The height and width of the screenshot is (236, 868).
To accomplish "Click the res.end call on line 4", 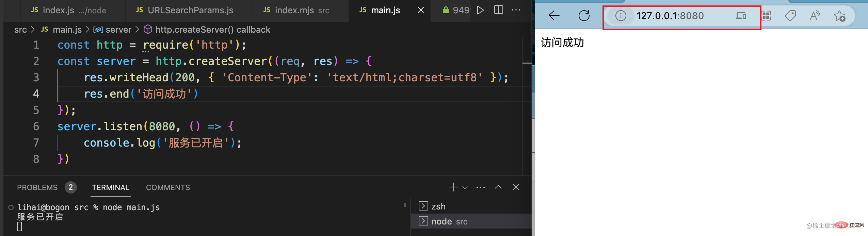I will (x=141, y=94).
